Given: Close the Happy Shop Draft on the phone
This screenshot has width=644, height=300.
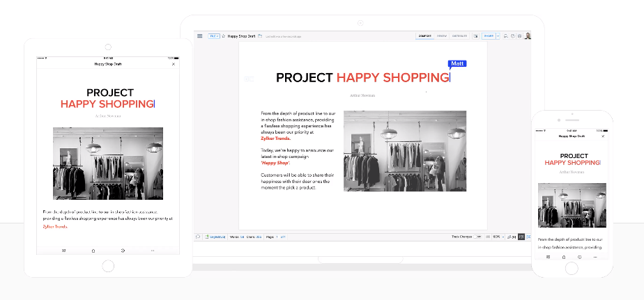Looking at the screenshot, I should tap(603, 136).
